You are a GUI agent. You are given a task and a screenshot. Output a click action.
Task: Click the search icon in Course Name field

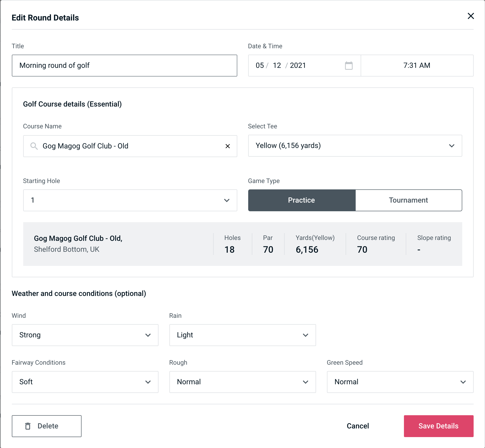34,146
